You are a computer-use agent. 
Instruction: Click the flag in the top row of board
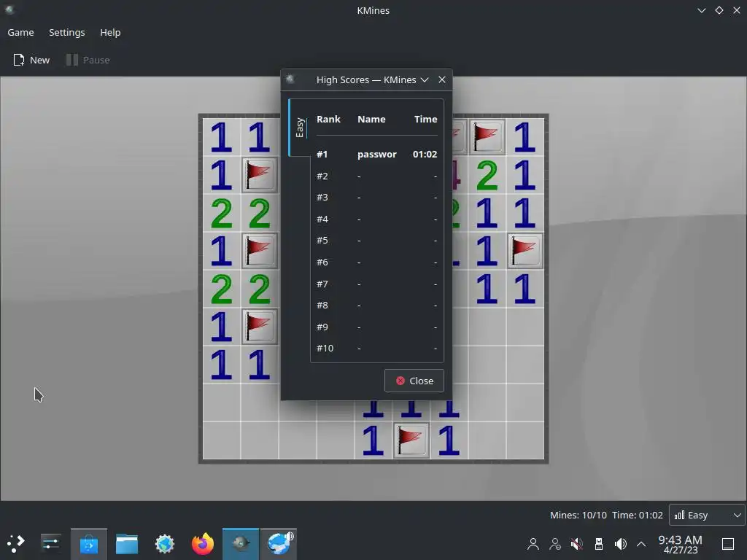[487, 137]
